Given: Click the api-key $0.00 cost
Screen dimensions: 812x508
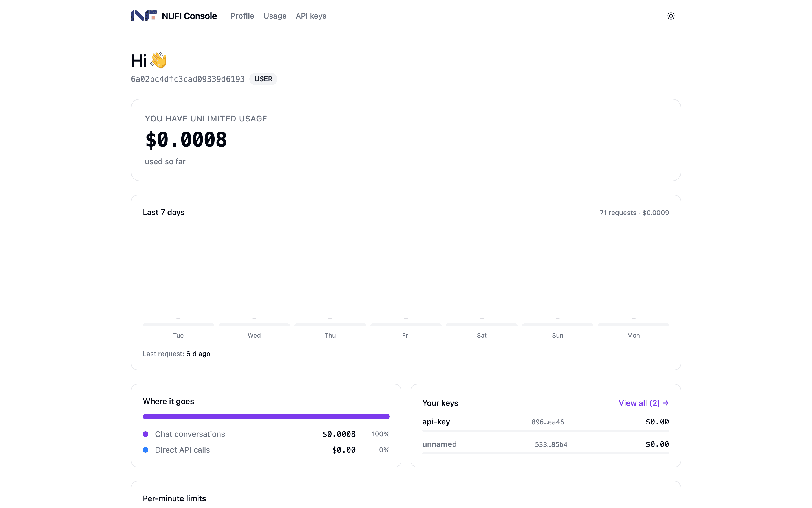Looking at the screenshot, I should click(657, 422).
